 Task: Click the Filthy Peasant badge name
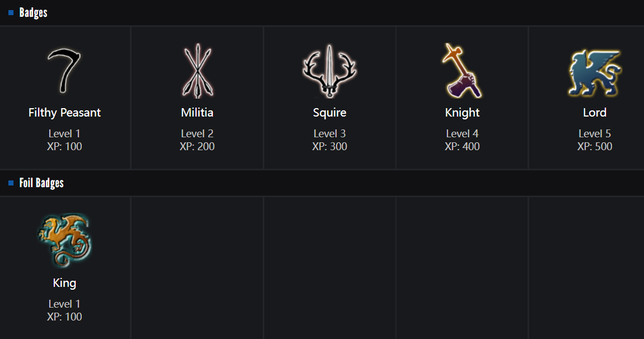(x=64, y=113)
